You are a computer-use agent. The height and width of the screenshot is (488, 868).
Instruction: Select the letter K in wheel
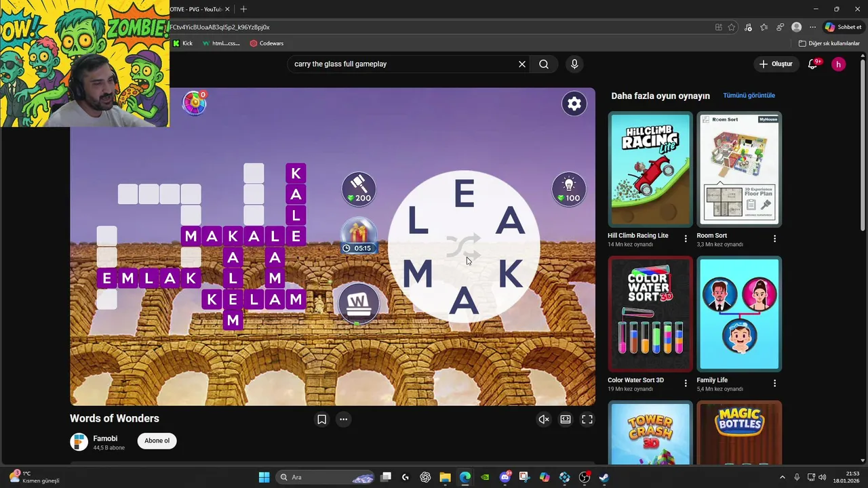pyautogui.click(x=510, y=274)
